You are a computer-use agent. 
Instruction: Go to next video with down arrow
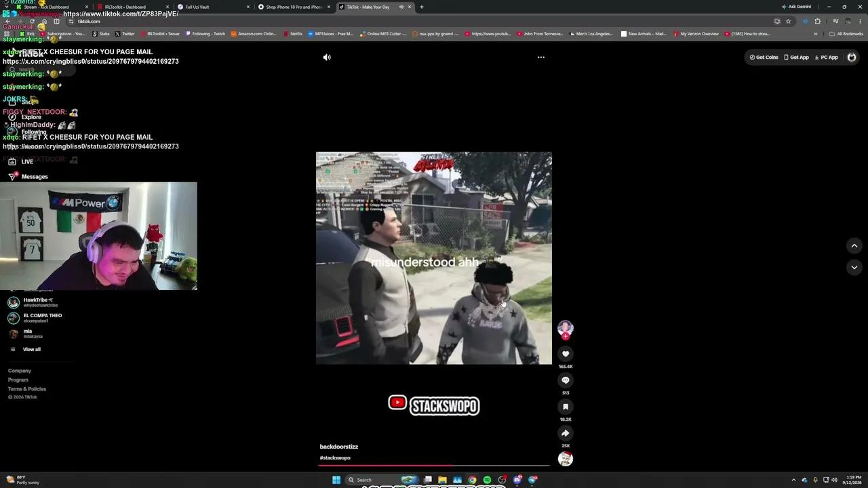(x=854, y=268)
